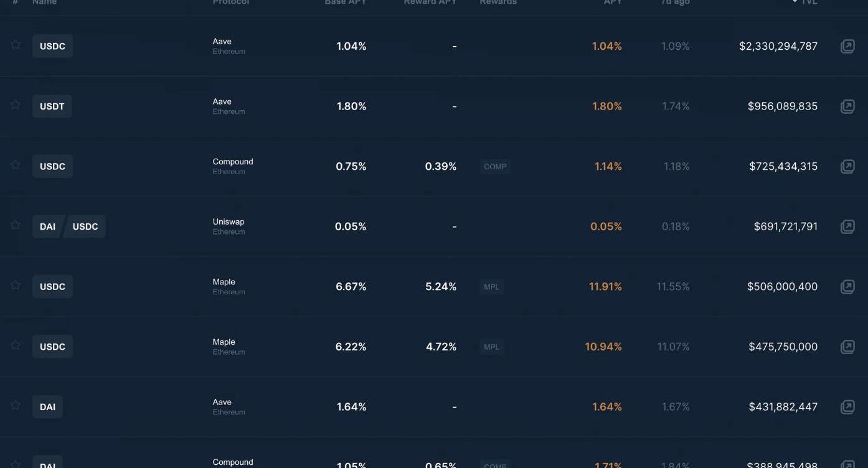Image resolution: width=868 pixels, height=468 pixels.
Task: Open external link for Uniswap DAI/USDC pool
Action: pos(847,227)
